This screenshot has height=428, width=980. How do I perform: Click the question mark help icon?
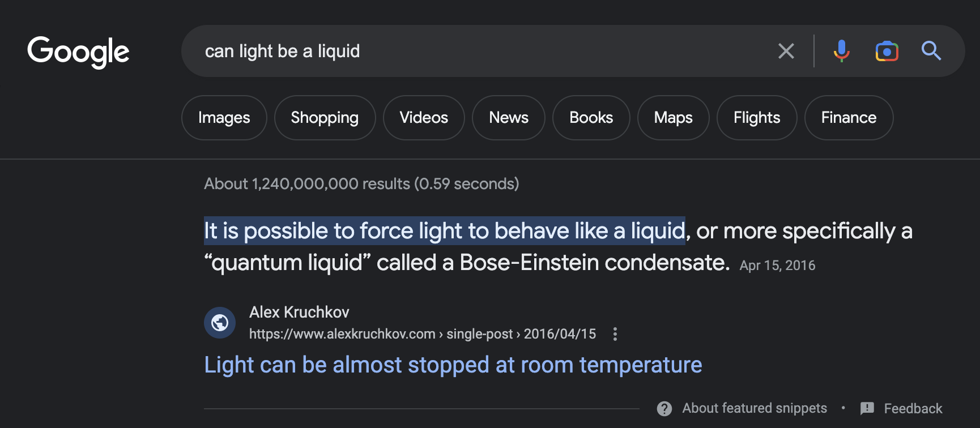pos(664,408)
